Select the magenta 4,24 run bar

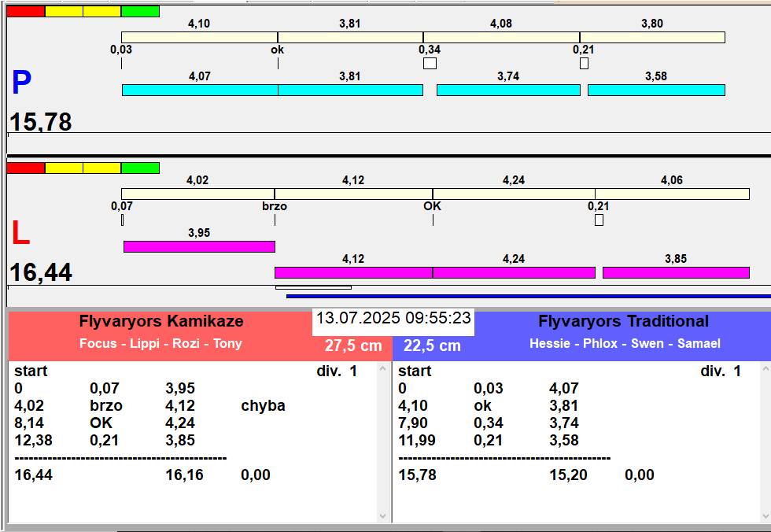click(514, 272)
